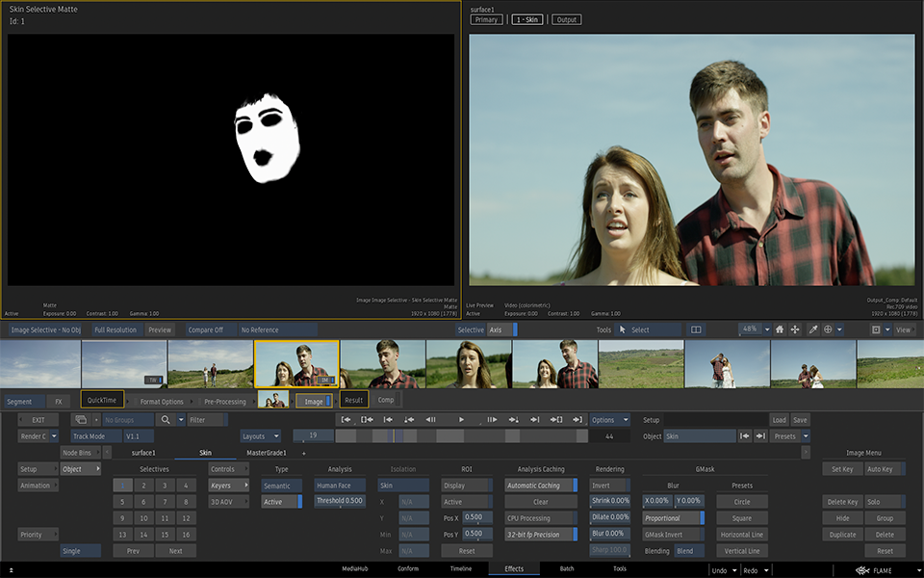Open the zoom percentage dropdown arrow
924x578 pixels.
[x=767, y=329]
